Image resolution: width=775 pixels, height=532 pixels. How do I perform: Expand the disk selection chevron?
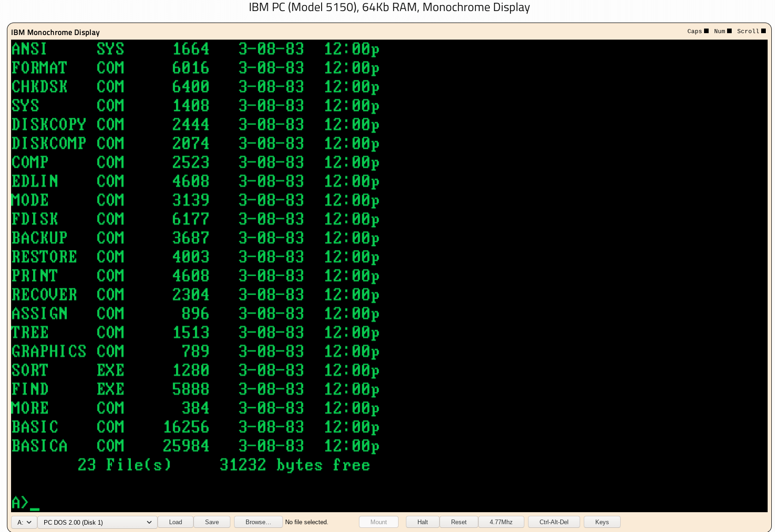(149, 522)
